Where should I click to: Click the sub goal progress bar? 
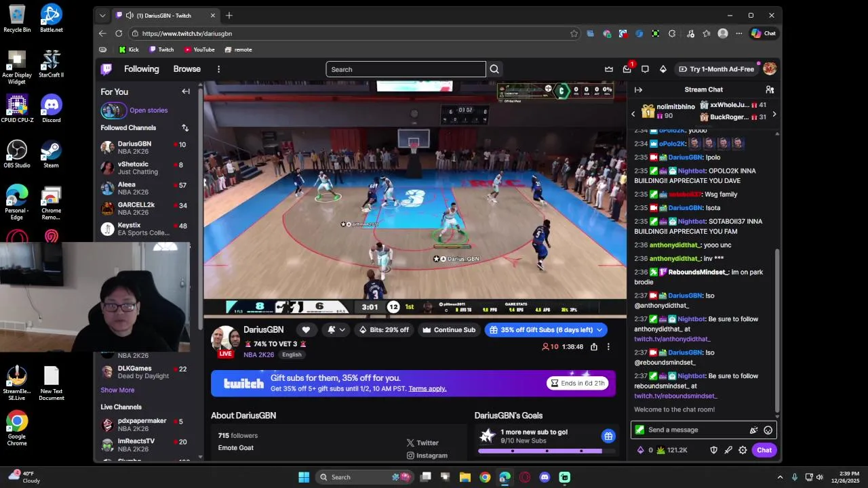point(547,451)
